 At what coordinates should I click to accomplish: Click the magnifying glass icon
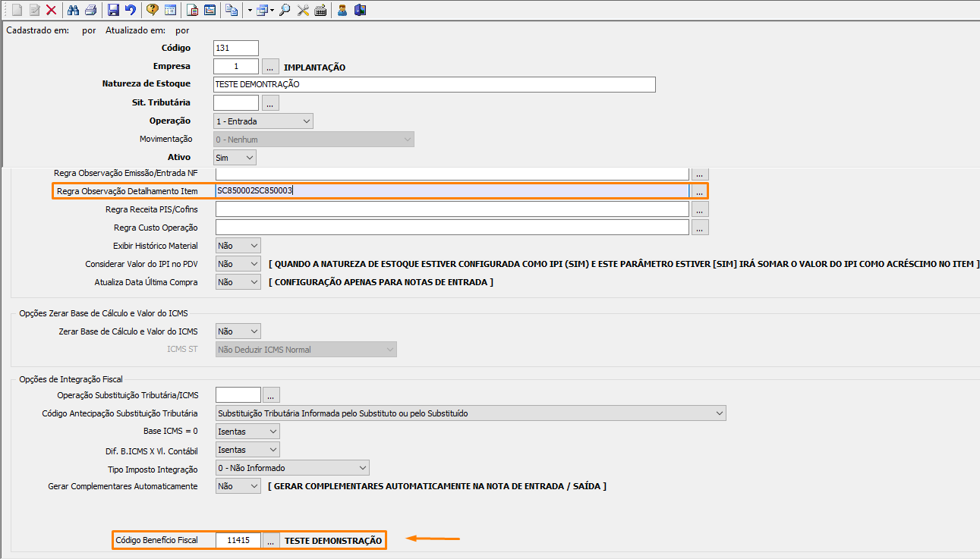pos(285,10)
